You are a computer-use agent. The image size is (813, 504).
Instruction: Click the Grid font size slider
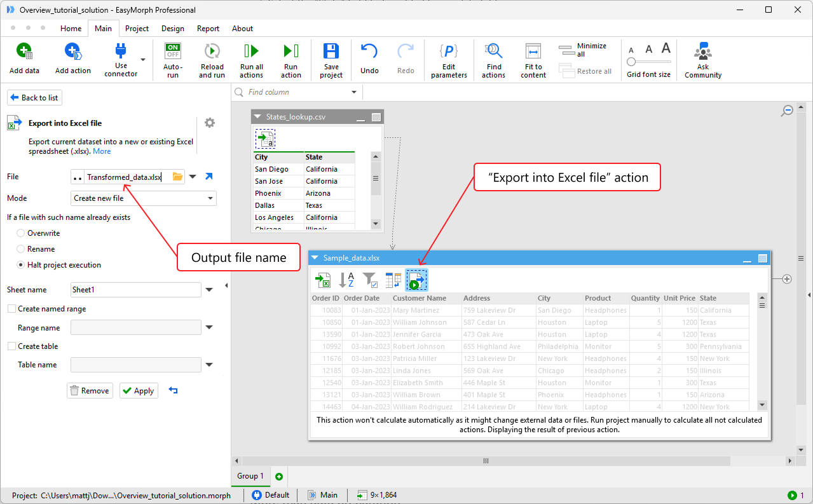tap(649, 62)
